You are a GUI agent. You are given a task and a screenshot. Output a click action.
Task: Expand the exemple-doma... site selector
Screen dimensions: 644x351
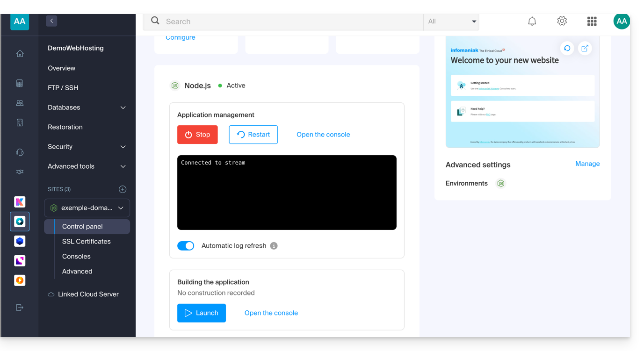click(x=87, y=208)
